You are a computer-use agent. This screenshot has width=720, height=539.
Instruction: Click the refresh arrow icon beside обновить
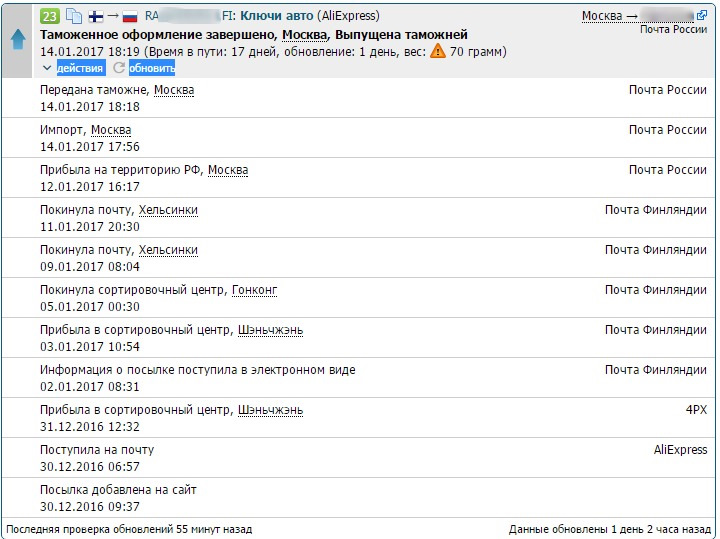119,68
